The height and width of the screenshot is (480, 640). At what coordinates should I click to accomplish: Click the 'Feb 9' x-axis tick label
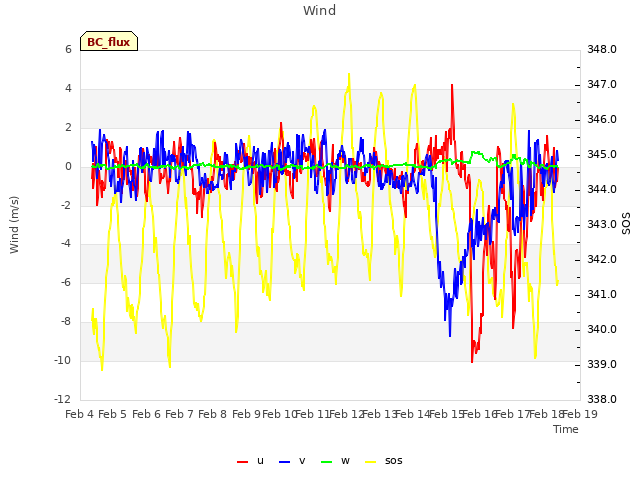coord(246,414)
